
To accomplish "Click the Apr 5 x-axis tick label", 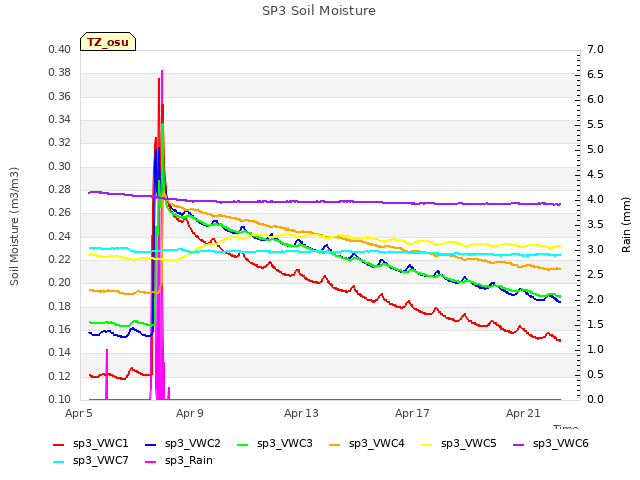I will click(79, 413).
